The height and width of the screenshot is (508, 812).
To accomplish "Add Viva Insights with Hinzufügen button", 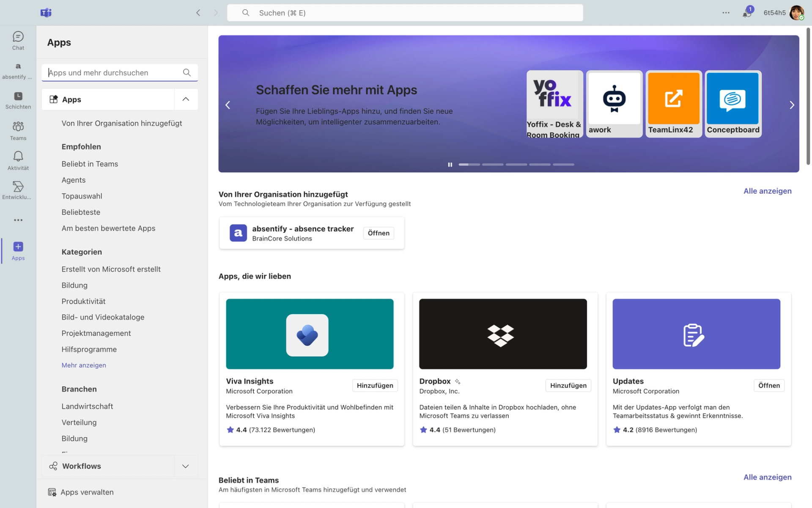I will (x=375, y=385).
